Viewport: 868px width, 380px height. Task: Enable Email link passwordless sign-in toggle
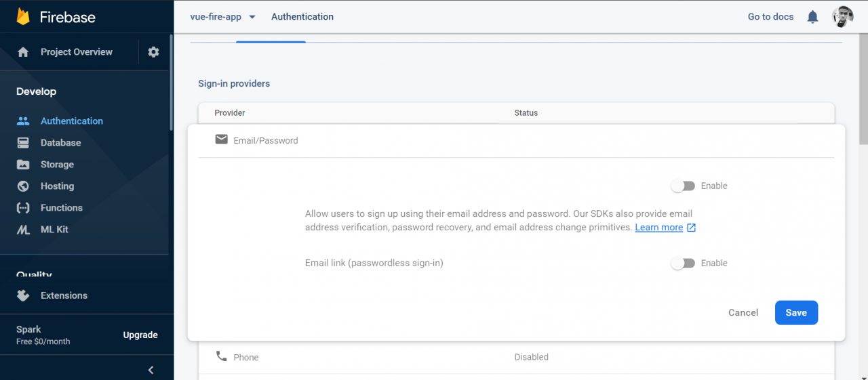point(683,263)
